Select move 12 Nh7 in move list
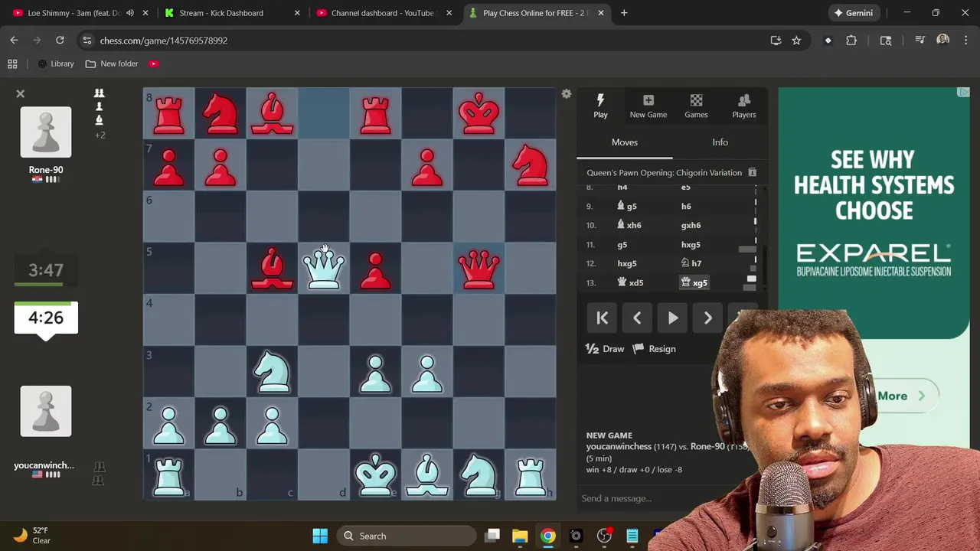The height and width of the screenshot is (551, 980). 691,263
